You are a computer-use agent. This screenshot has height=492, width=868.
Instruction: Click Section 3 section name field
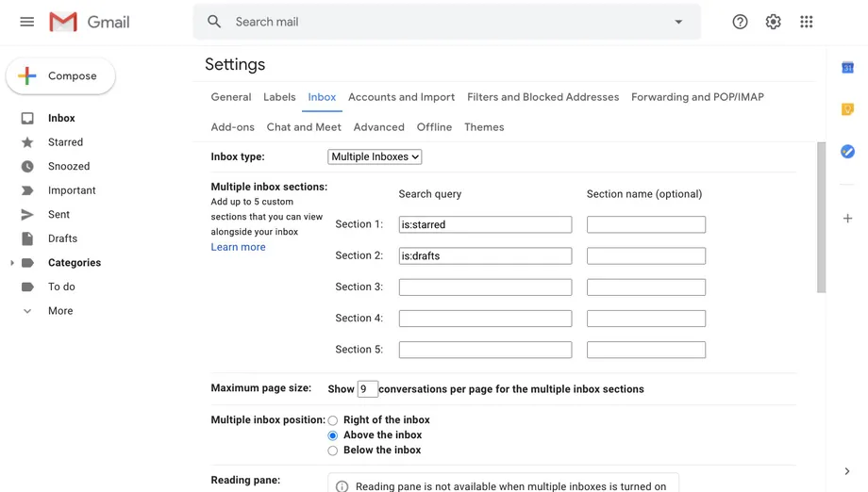[x=646, y=287]
